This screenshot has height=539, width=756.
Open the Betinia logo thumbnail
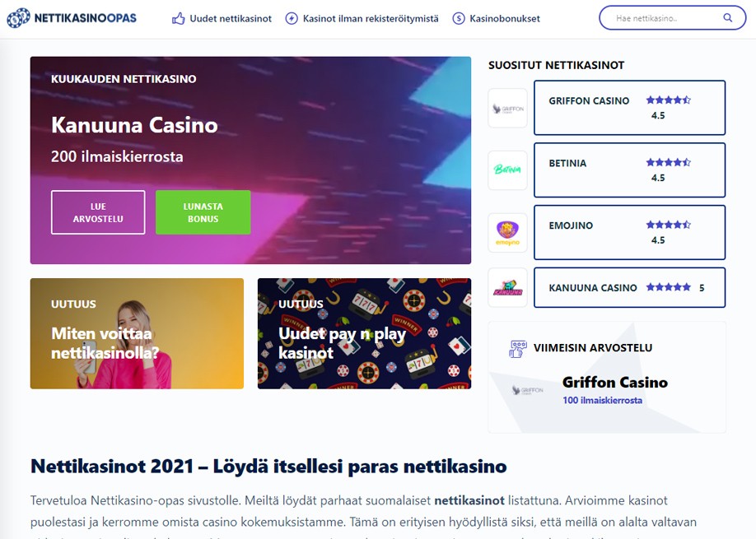[x=507, y=170]
